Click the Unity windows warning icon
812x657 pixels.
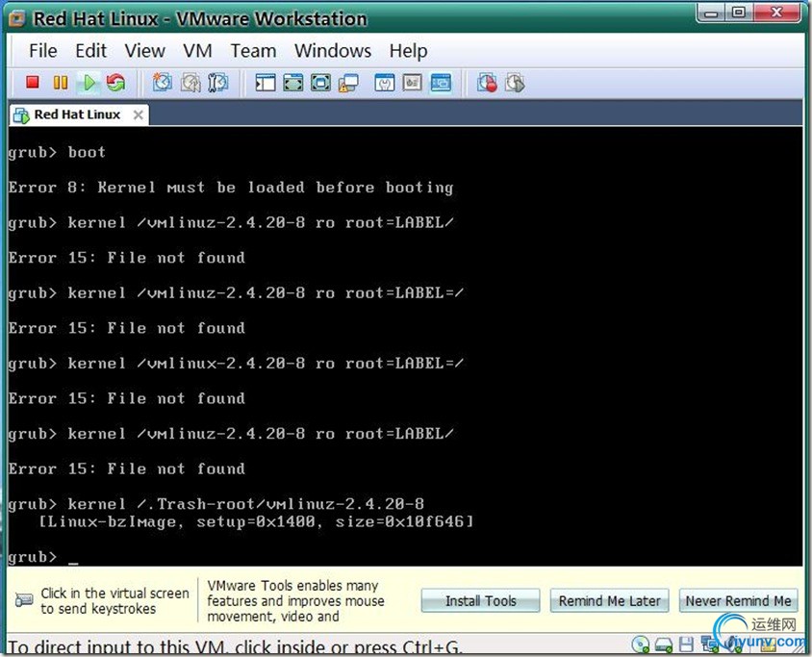point(348,84)
